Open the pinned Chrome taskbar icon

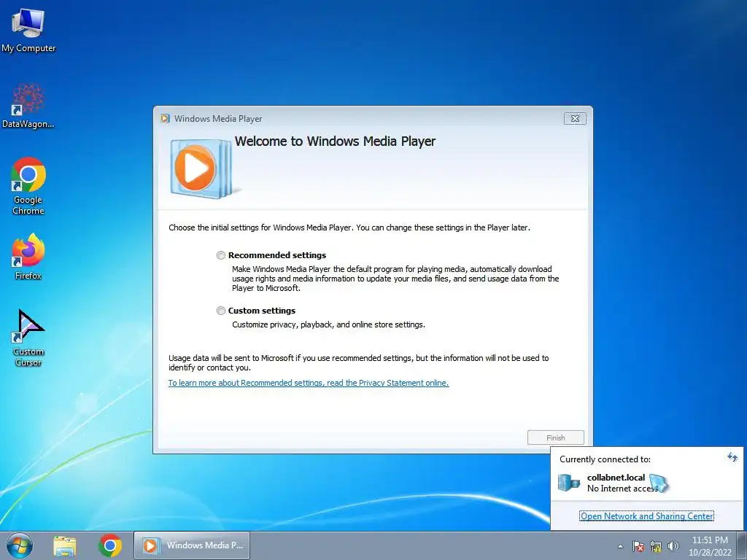[x=110, y=545]
